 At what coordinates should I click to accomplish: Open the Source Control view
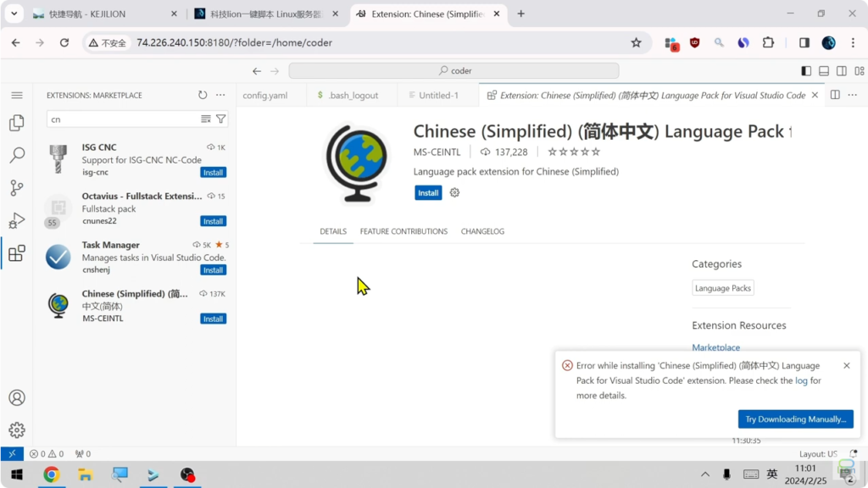pyautogui.click(x=16, y=188)
